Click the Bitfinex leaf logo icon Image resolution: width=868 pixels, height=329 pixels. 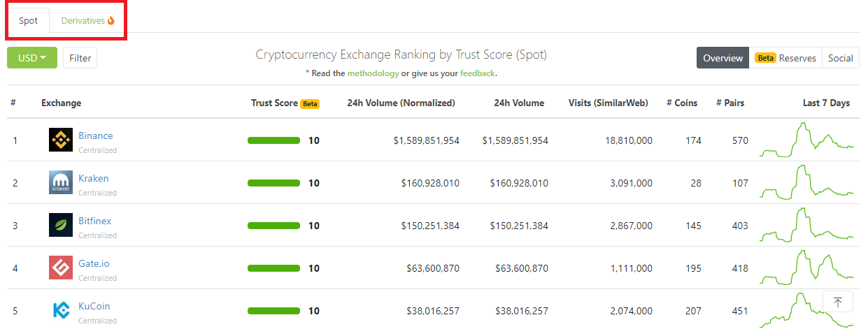[x=61, y=226]
